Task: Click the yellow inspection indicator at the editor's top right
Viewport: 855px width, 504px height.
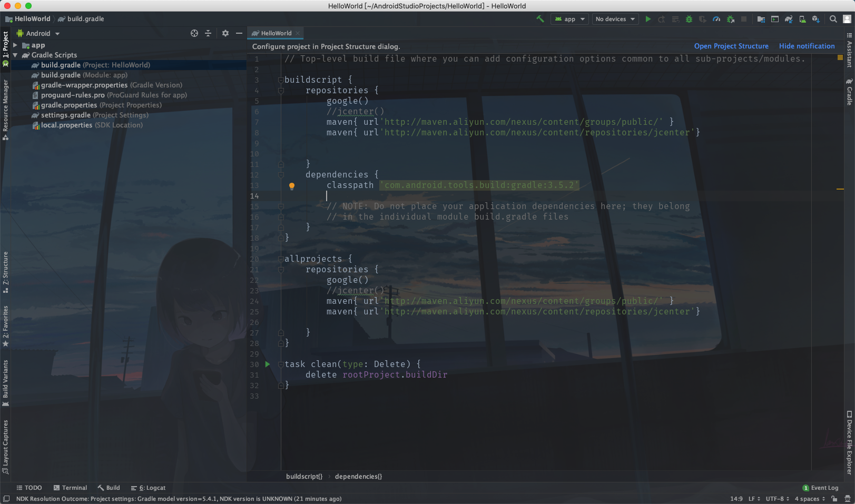Action: point(840,57)
